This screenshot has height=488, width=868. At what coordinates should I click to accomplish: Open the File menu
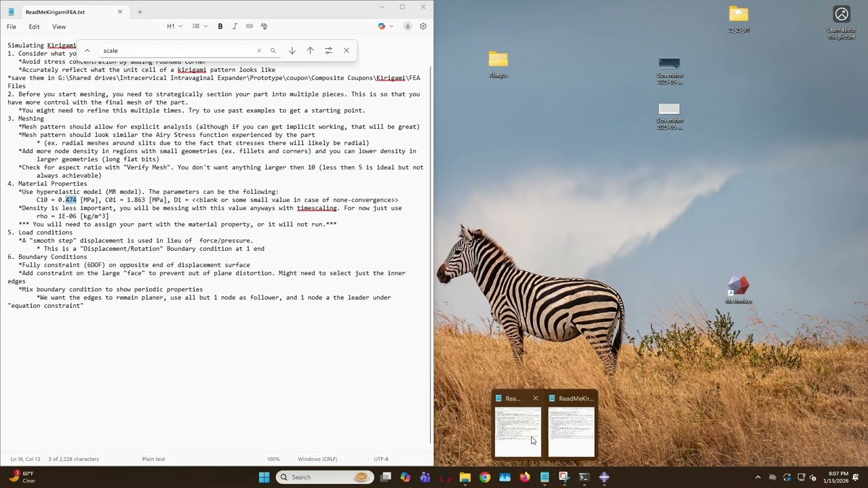pos(12,26)
